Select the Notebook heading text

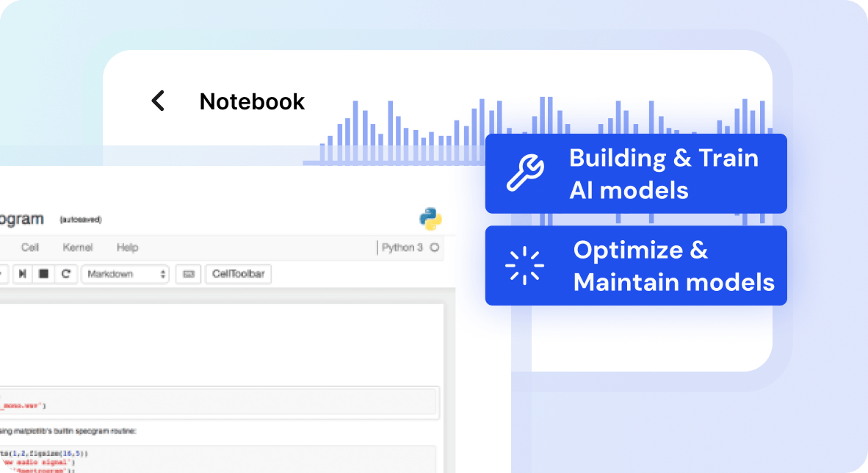pyautogui.click(x=252, y=102)
